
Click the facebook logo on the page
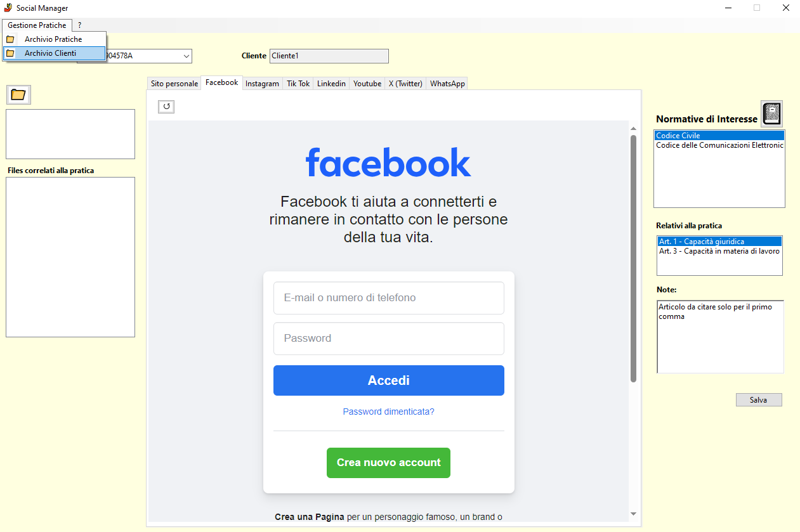coord(388,163)
